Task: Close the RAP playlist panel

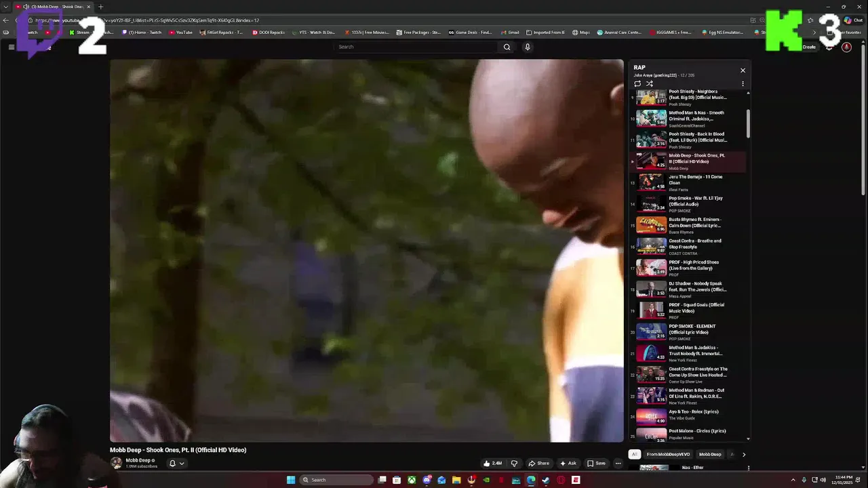Action: [743, 70]
